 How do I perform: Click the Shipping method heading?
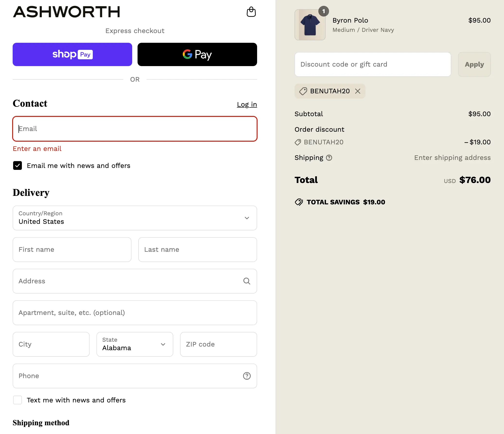click(41, 423)
